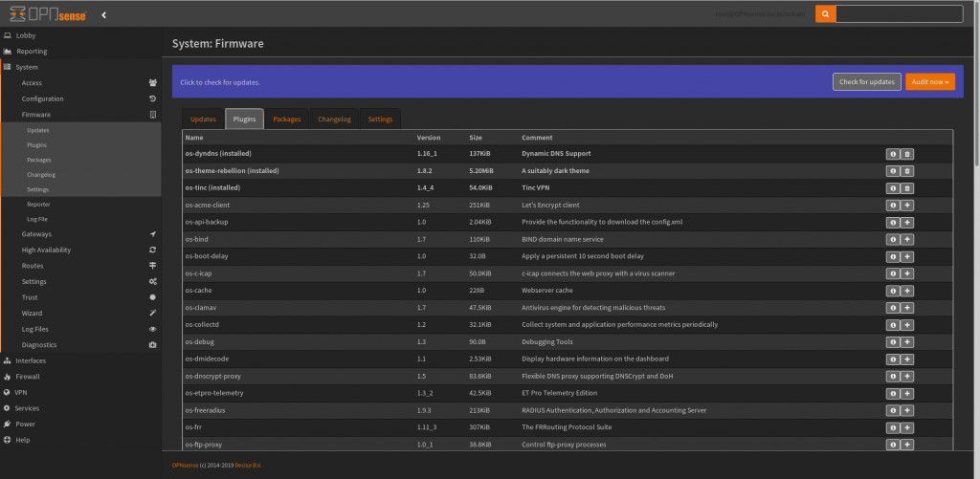Delete the os-tinc plugin using trash icon

[907, 188]
